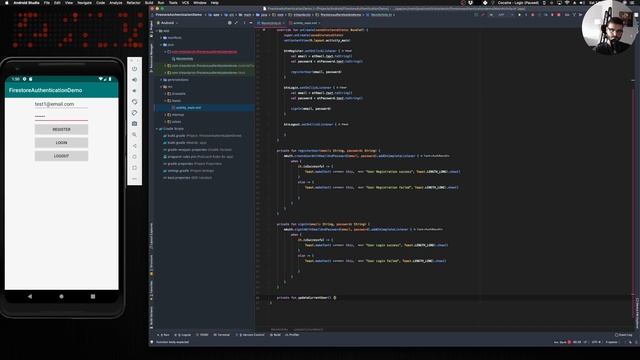Click emulator rotate left icon
The image size is (640, 360).
[134, 102]
